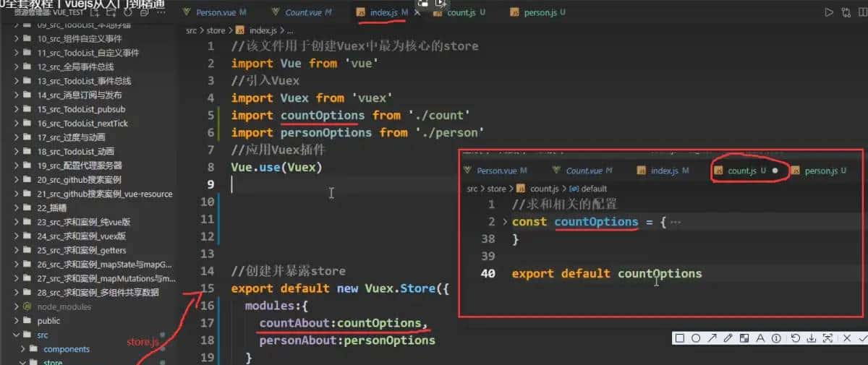Viewport: 868px width, 365px height.
Task: Pick the arrow drawing tool
Action: (712, 338)
